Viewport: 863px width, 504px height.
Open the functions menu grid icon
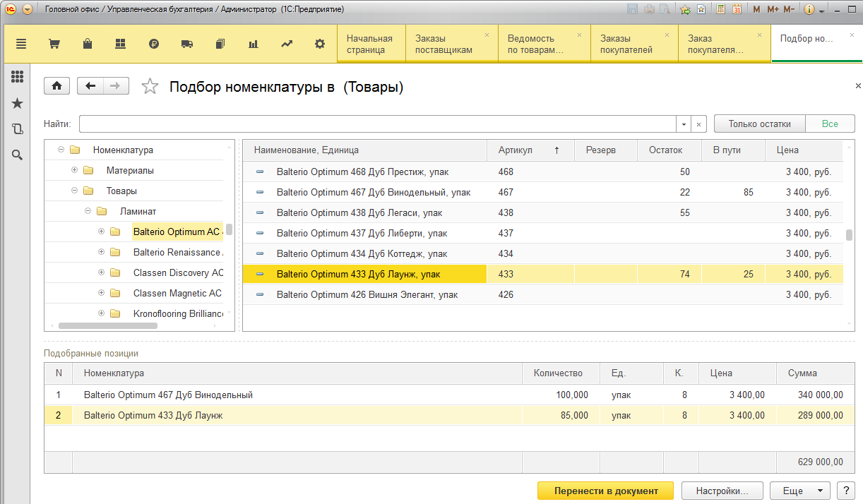18,77
